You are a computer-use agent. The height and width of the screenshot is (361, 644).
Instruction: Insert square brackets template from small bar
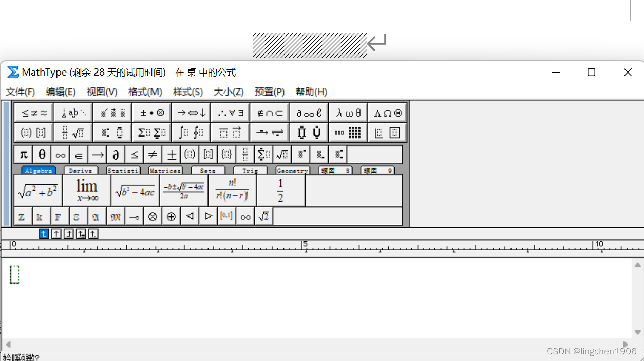click(209, 154)
